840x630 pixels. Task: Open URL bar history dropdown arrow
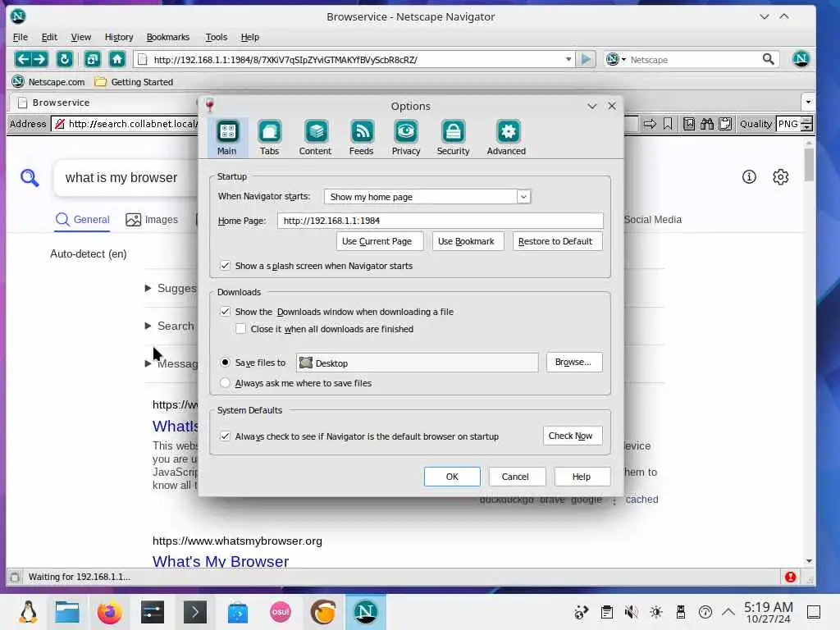[x=568, y=59]
